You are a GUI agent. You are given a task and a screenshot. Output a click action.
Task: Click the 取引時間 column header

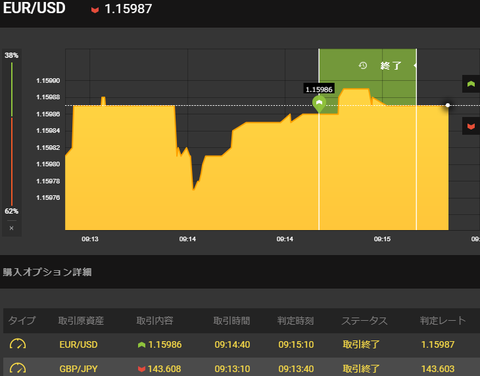(232, 321)
